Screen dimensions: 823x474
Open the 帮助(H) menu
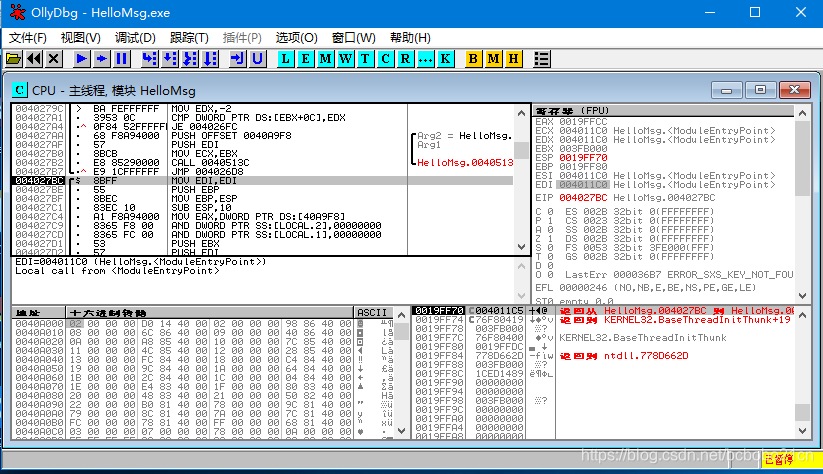410,38
